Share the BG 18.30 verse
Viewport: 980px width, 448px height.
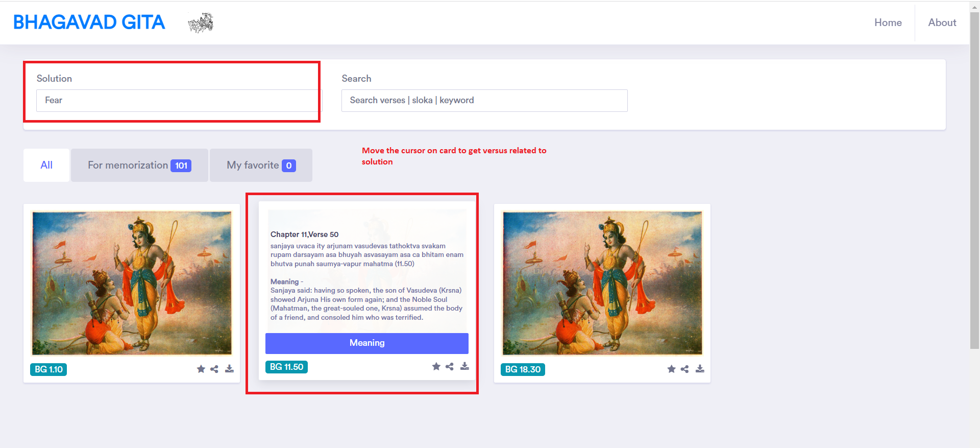point(685,369)
